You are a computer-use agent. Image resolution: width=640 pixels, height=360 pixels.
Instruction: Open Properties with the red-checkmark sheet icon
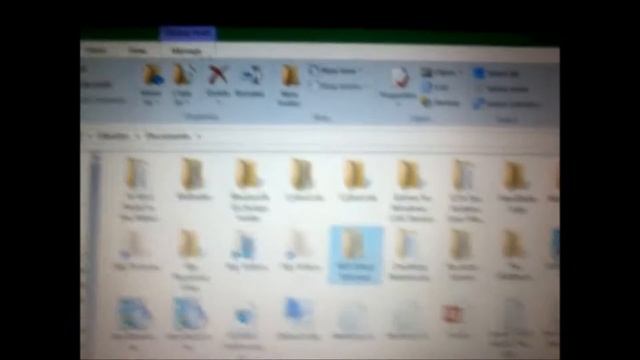[x=400, y=78]
